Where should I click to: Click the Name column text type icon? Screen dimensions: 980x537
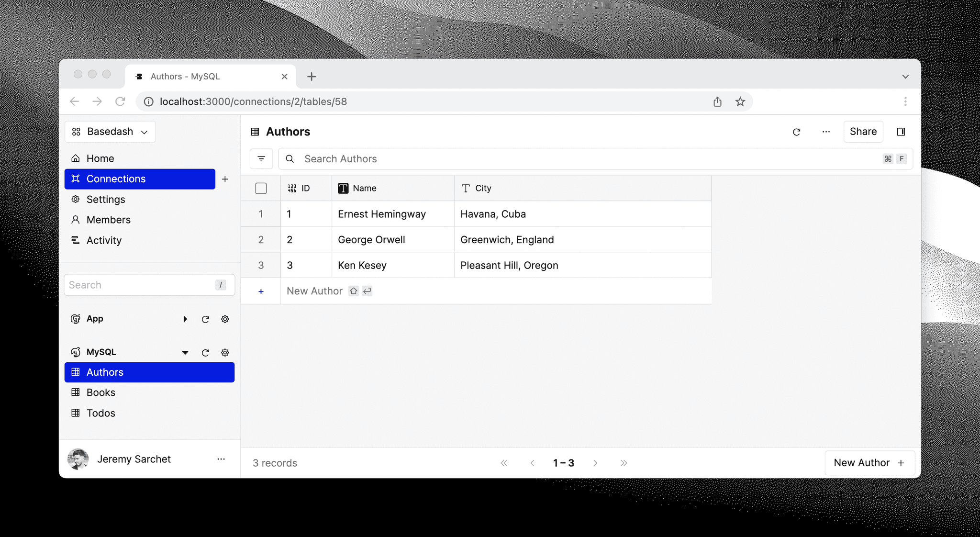pyautogui.click(x=343, y=188)
